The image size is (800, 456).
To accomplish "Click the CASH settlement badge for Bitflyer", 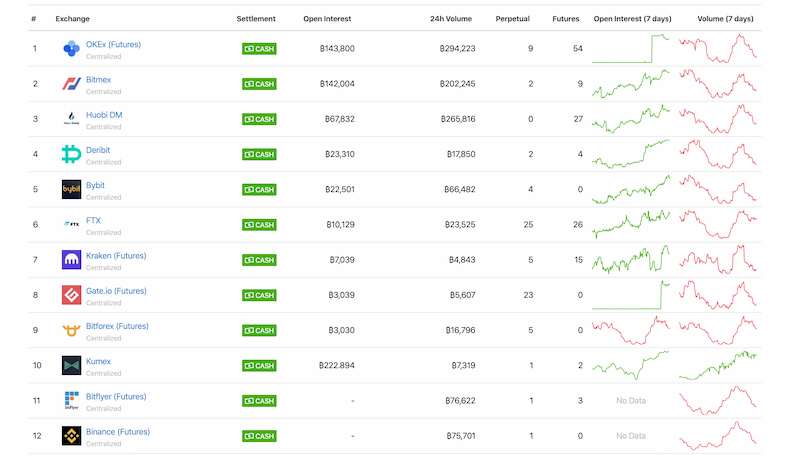I will point(259,401).
